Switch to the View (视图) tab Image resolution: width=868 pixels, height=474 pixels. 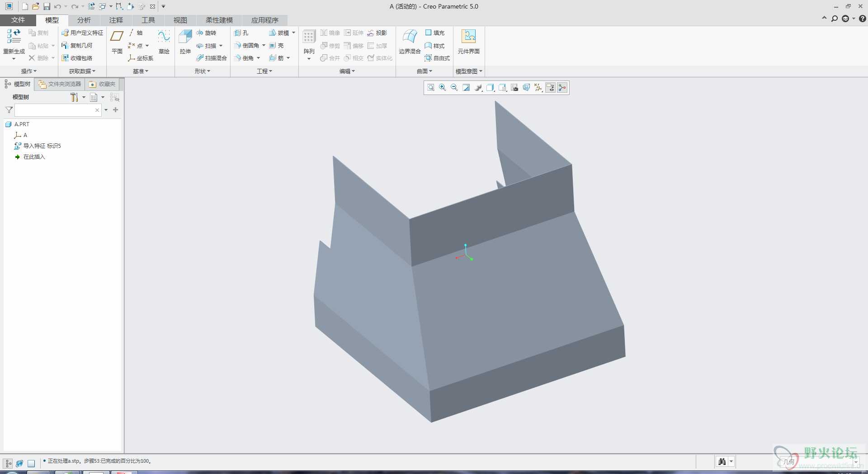tap(180, 20)
